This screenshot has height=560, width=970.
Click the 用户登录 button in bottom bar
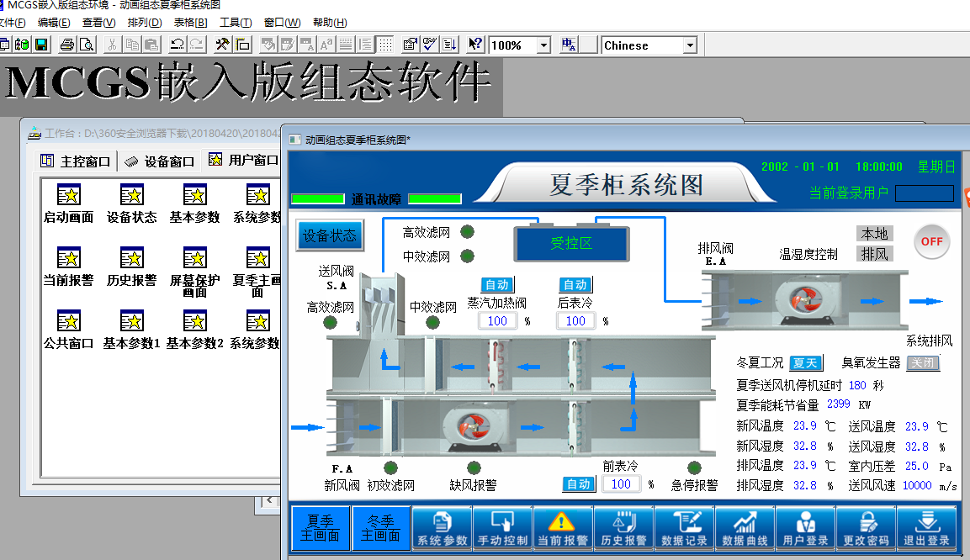pos(805,528)
